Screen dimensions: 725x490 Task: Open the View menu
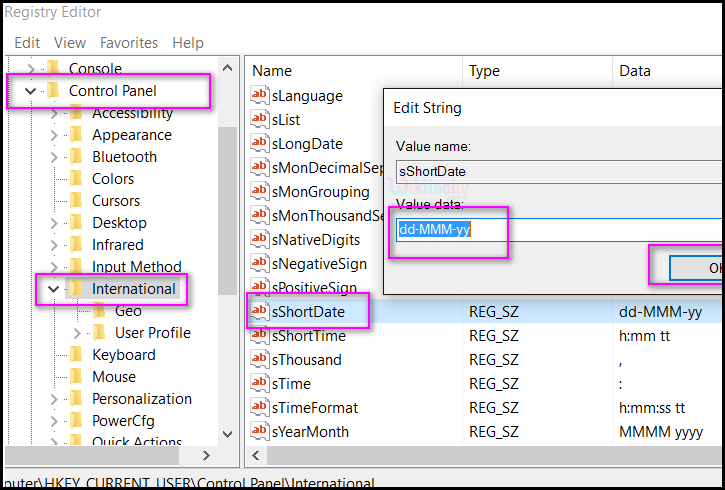pos(70,43)
